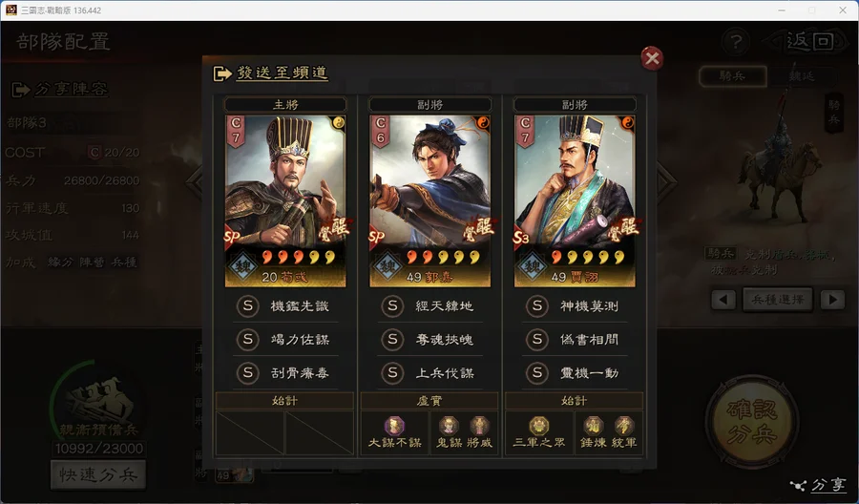This screenshot has height=504, width=859.
Task: Select the 大謀不謀 tactic icon
Action: [x=394, y=427]
